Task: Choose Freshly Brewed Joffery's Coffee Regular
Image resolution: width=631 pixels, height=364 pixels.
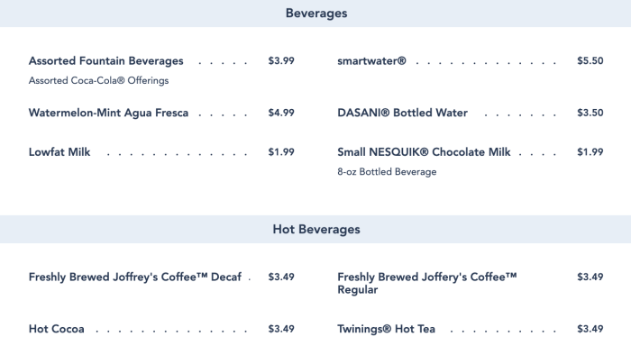Action: coord(427,283)
